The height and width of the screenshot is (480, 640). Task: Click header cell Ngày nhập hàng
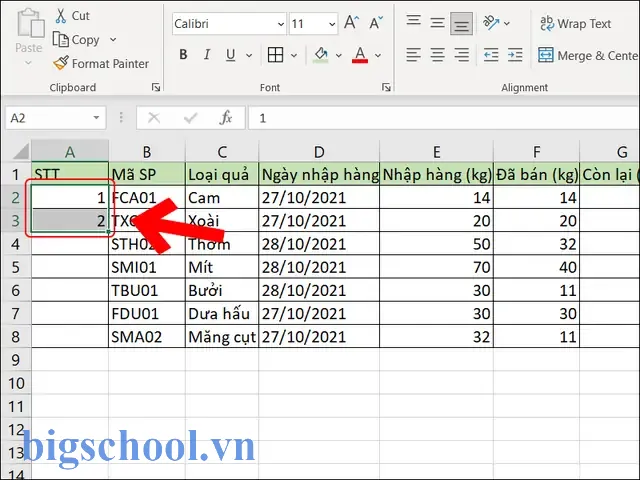pyautogui.click(x=319, y=174)
